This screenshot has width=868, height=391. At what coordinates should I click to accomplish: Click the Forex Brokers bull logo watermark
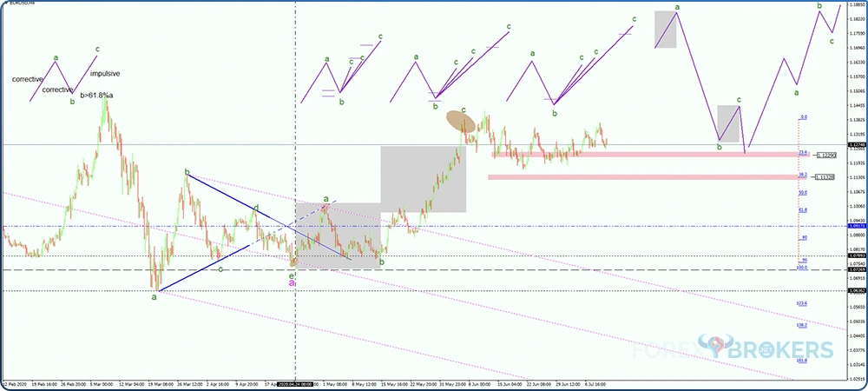point(715,350)
